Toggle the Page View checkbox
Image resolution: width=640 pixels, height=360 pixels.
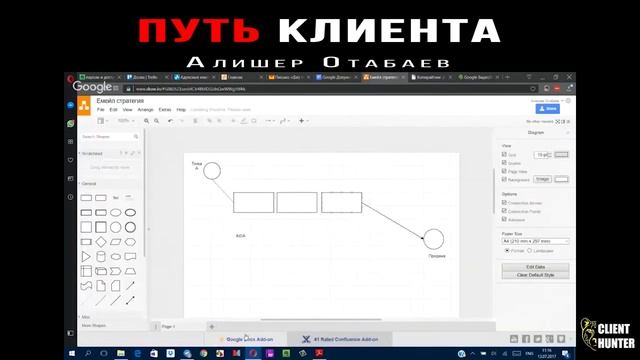click(504, 171)
